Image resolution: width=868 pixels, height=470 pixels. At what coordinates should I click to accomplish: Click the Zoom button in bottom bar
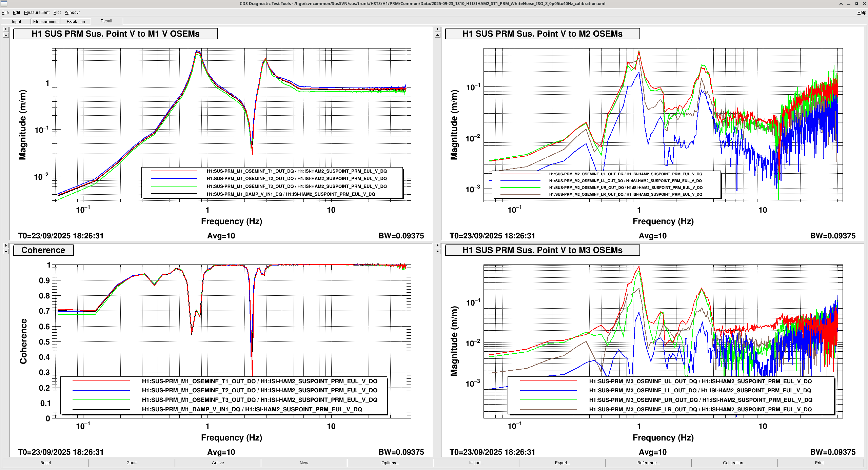tap(132, 463)
